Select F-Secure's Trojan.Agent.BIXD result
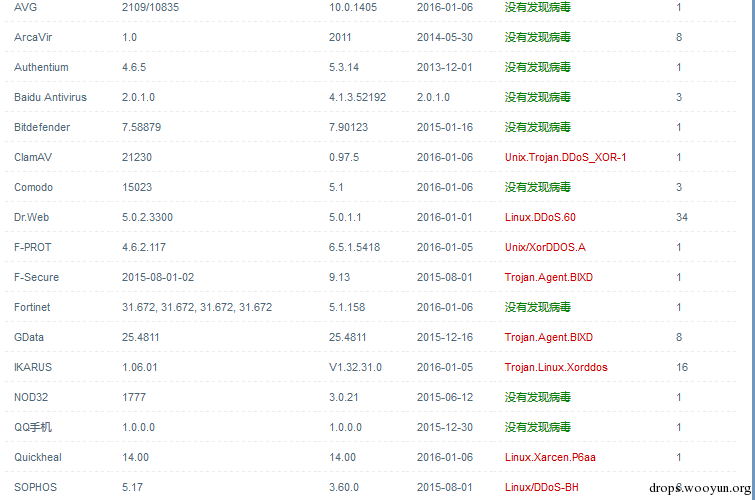 [x=548, y=277]
